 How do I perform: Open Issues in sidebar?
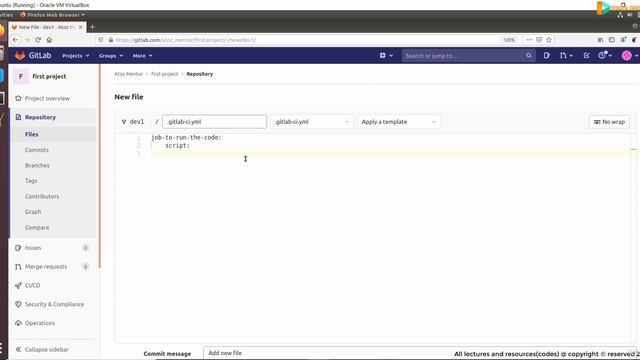coord(33,248)
